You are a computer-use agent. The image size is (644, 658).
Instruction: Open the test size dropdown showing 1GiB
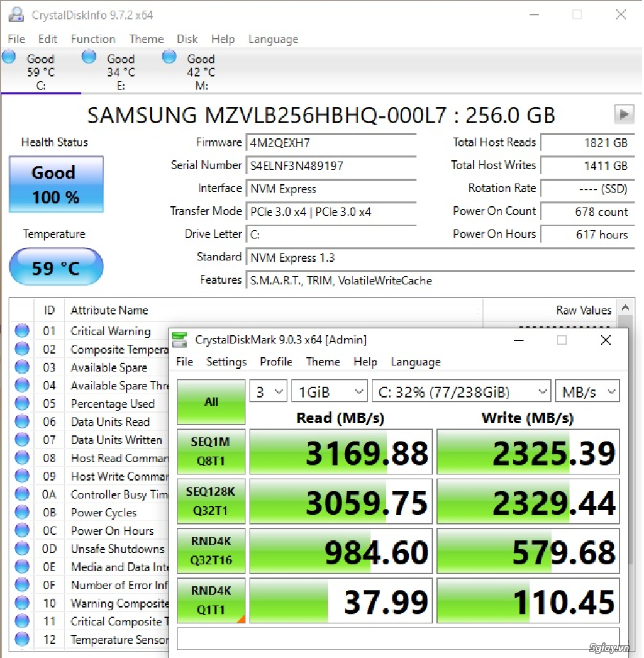tap(330, 391)
